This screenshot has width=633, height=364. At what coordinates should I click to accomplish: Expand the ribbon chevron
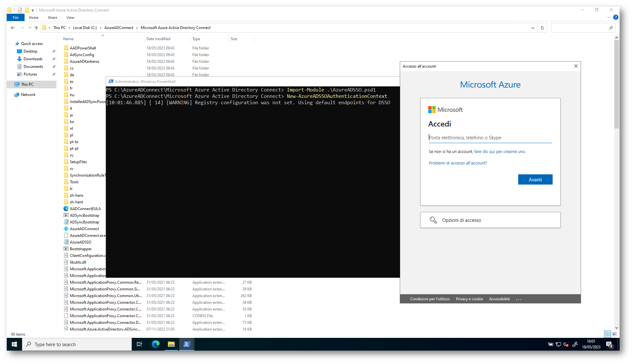pyautogui.click(x=609, y=18)
